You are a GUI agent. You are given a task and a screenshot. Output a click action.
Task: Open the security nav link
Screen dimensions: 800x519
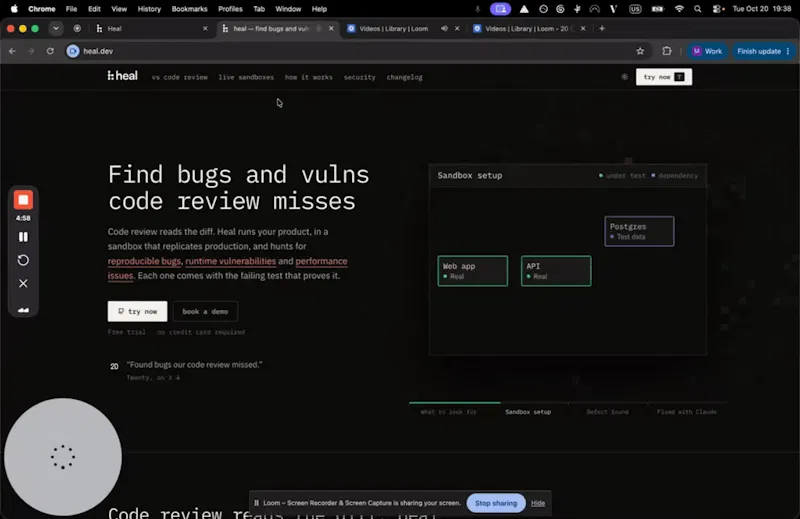coord(359,77)
